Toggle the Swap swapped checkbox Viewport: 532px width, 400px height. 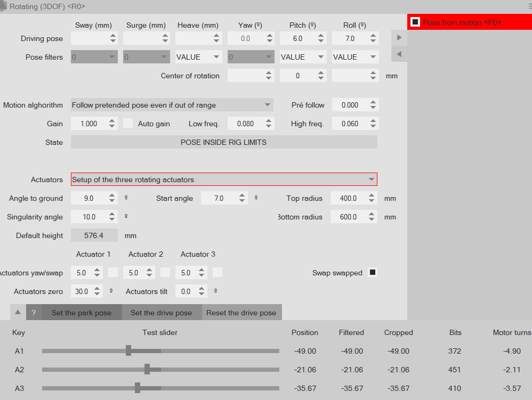(x=373, y=273)
